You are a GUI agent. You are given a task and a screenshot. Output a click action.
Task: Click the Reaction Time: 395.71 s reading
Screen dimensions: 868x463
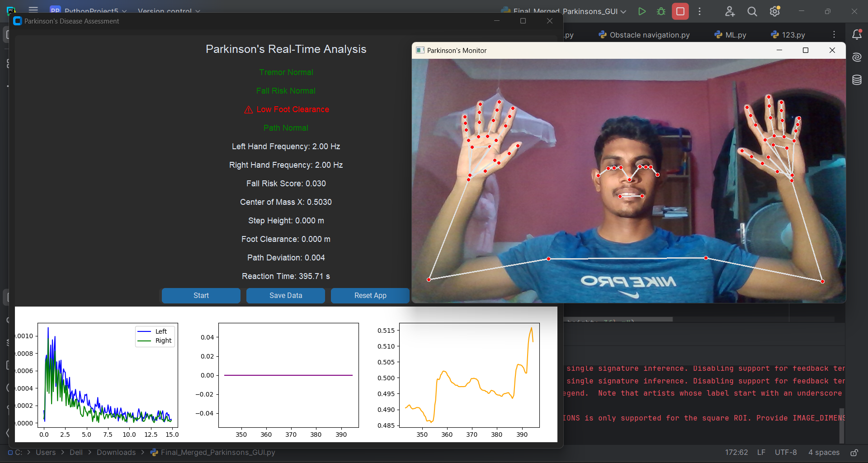(x=286, y=276)
